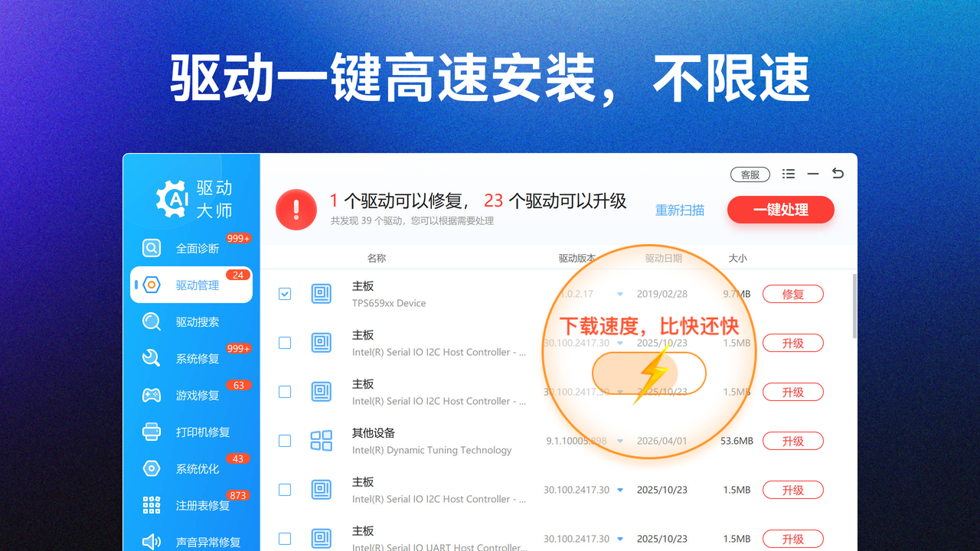Click the motherboard icon of UART Host Controller
This screenshot has width=980, height=551.
click(x=322, y=539)
